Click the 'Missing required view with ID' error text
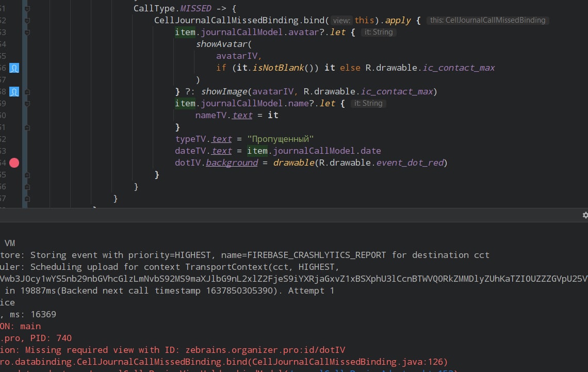 [x=101, y=350]
